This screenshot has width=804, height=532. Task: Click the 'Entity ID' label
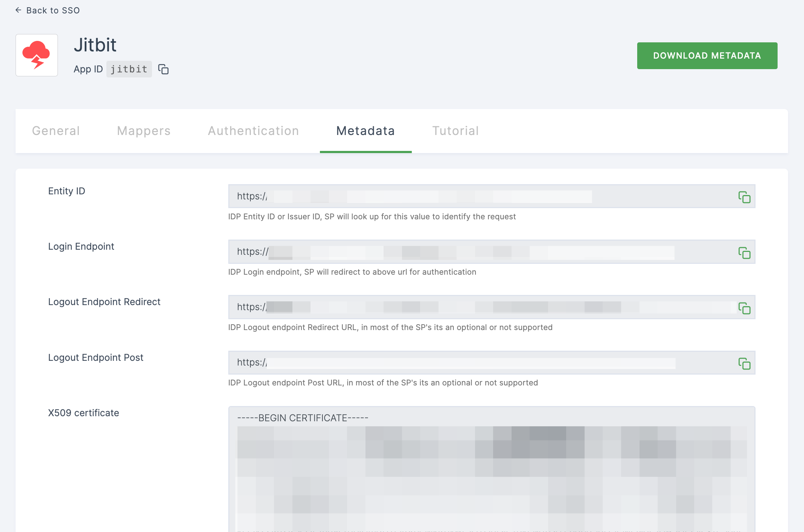67,191
